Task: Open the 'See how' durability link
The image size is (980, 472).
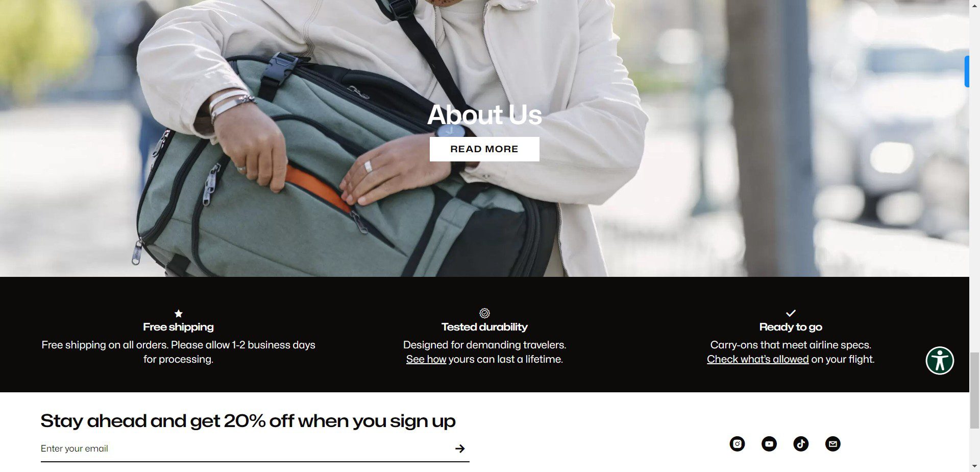Action: (426, 359)
